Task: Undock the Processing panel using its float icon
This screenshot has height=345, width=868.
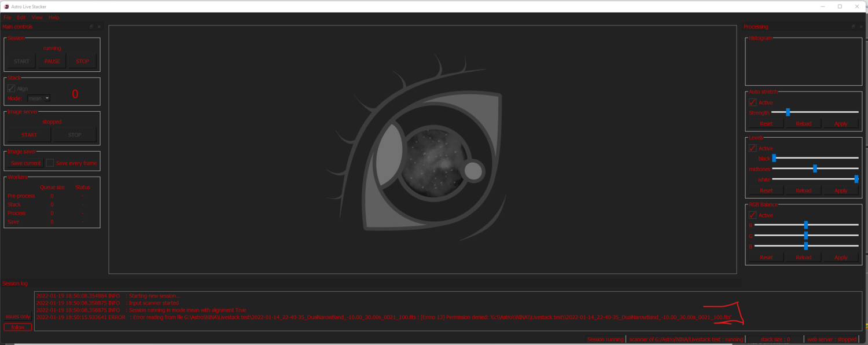Action: (853, 27)
